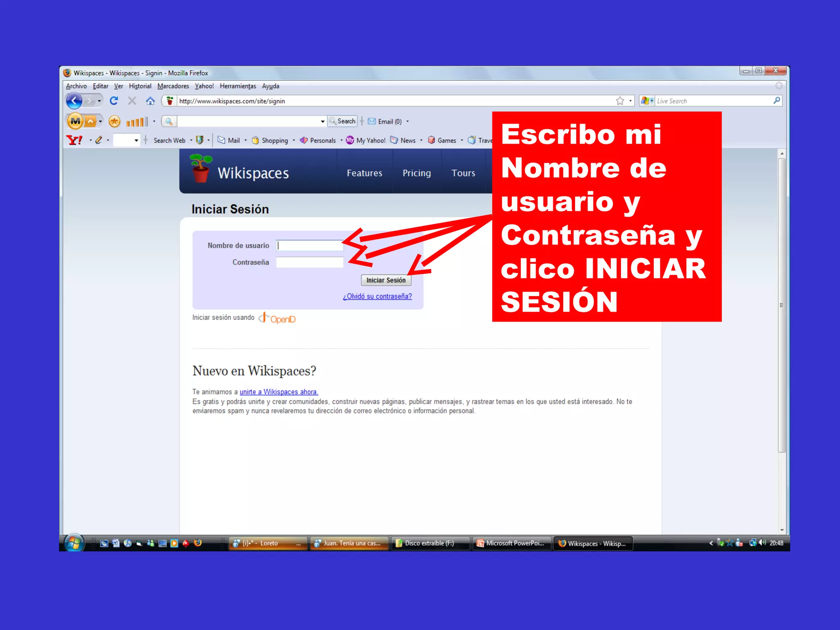Click the Email (0) toolbar button
This screenshot has width=840, height=630.
[385, 121]
